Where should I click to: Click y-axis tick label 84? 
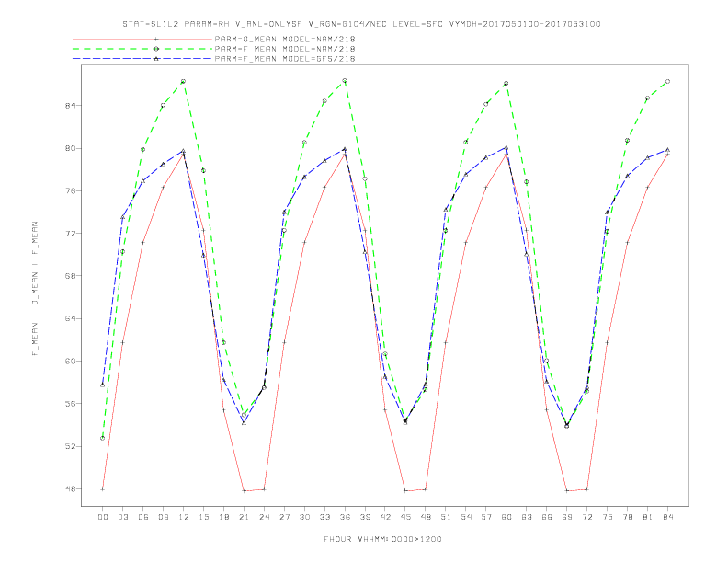click(x=70, y=106)
